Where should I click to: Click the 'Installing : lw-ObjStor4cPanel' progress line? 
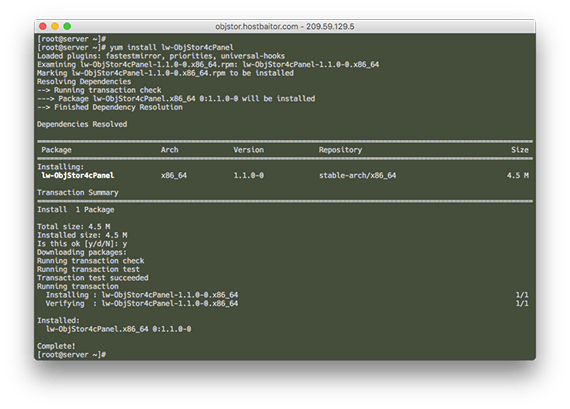tap(142, 295)
